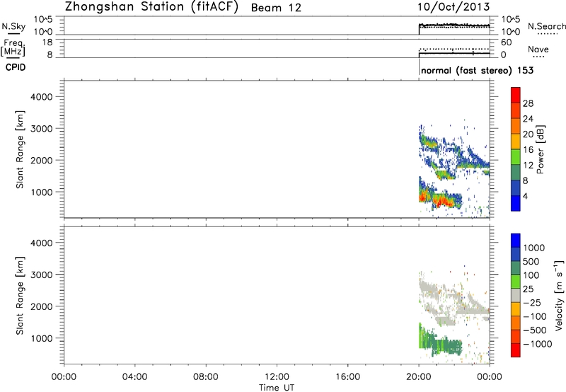Click 'normal (fast stereo) 153' text
This screenshot has width=566, height=392.
pyautogui.click(x=477, y=70)
